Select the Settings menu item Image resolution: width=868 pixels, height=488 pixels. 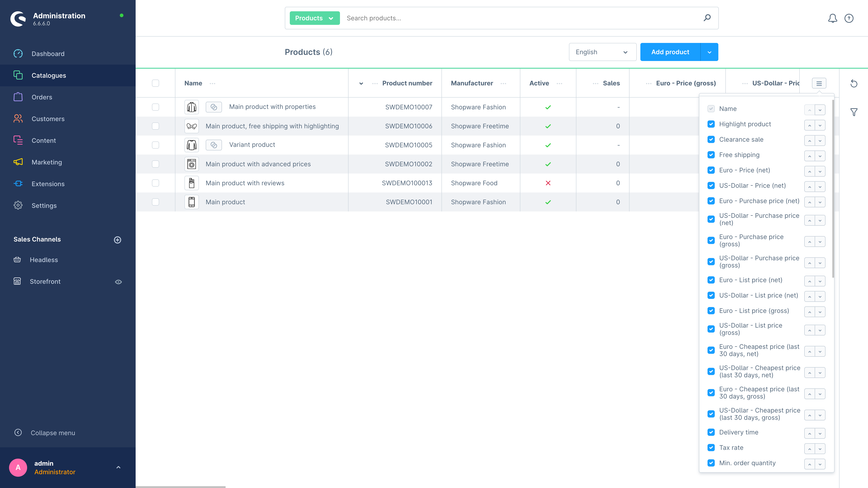(x=44, y=206)
